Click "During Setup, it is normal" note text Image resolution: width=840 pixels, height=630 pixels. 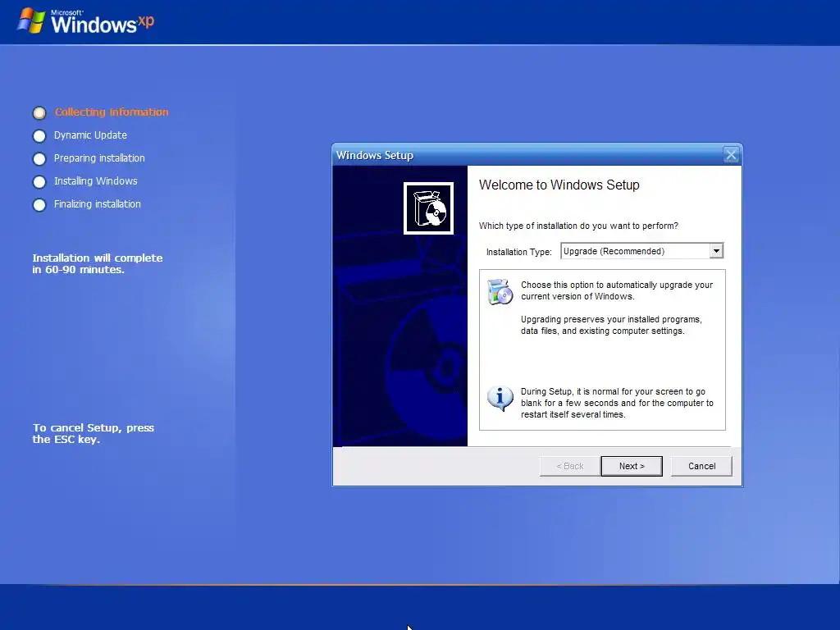click(617, 403)
